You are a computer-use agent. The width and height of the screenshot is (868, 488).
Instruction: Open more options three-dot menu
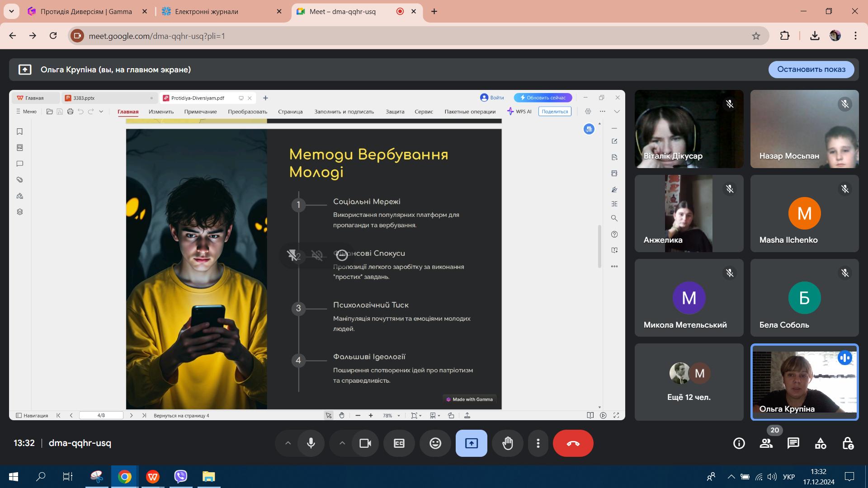538,443
